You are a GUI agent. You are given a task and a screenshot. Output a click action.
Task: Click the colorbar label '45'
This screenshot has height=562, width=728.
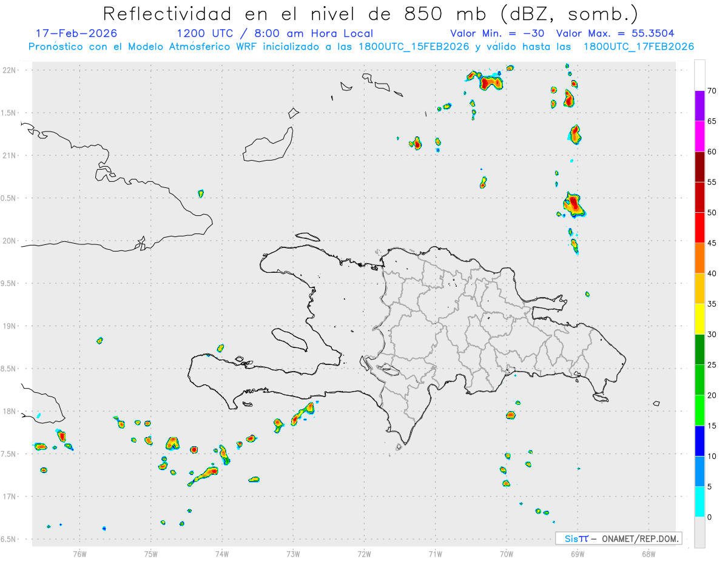click(x=712, y=243)
